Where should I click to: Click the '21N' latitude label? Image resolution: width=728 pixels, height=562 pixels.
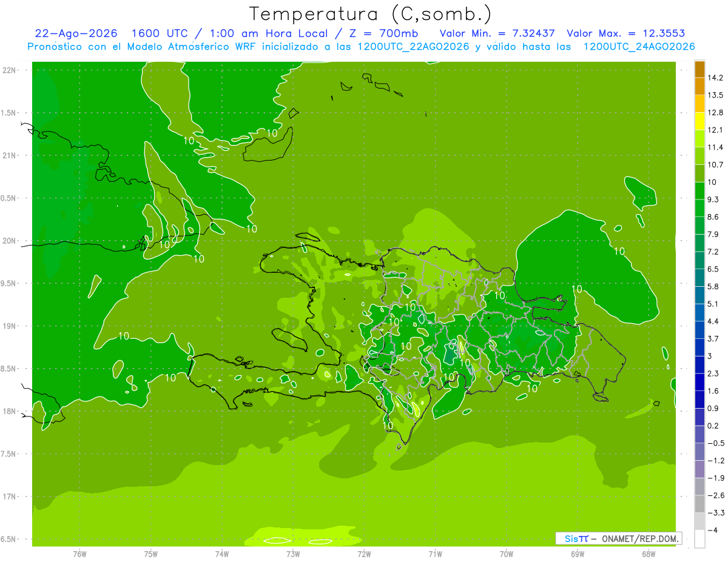click(8, 155)
